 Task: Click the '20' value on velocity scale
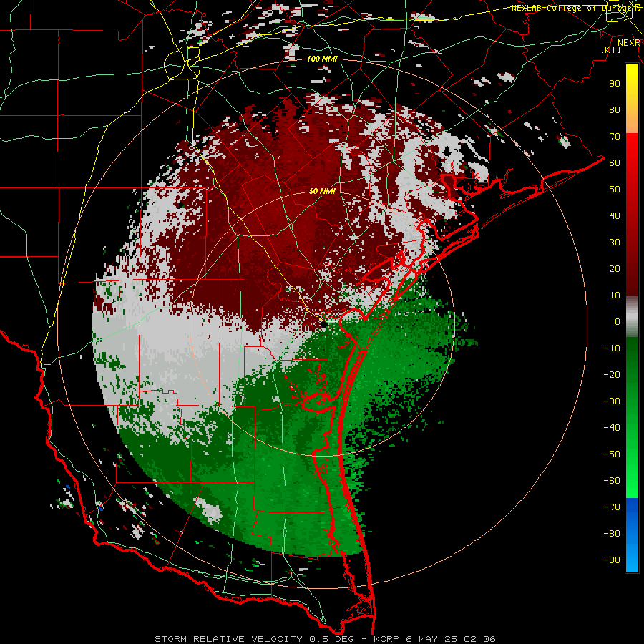615,268
